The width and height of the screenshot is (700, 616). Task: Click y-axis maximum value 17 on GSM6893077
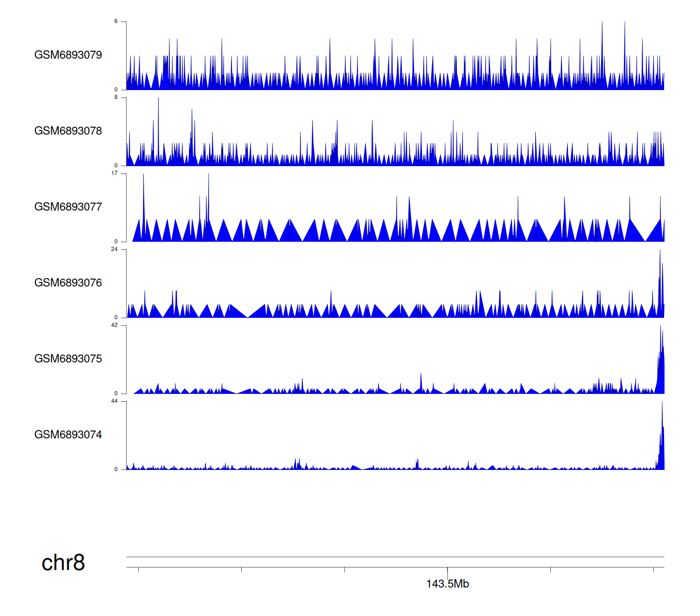(115, 174)
